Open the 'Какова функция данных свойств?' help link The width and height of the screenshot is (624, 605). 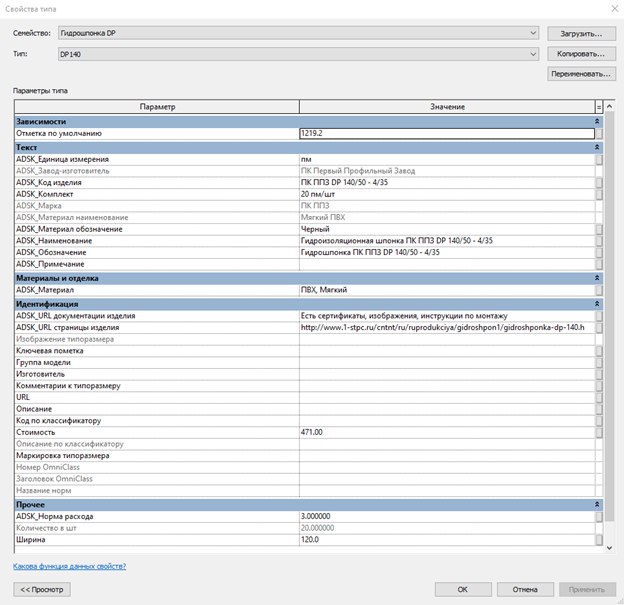(x=69, y=566)
